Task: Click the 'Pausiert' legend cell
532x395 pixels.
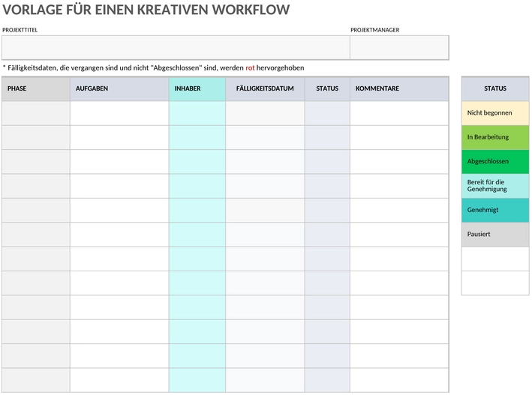Action: [495, 235]
